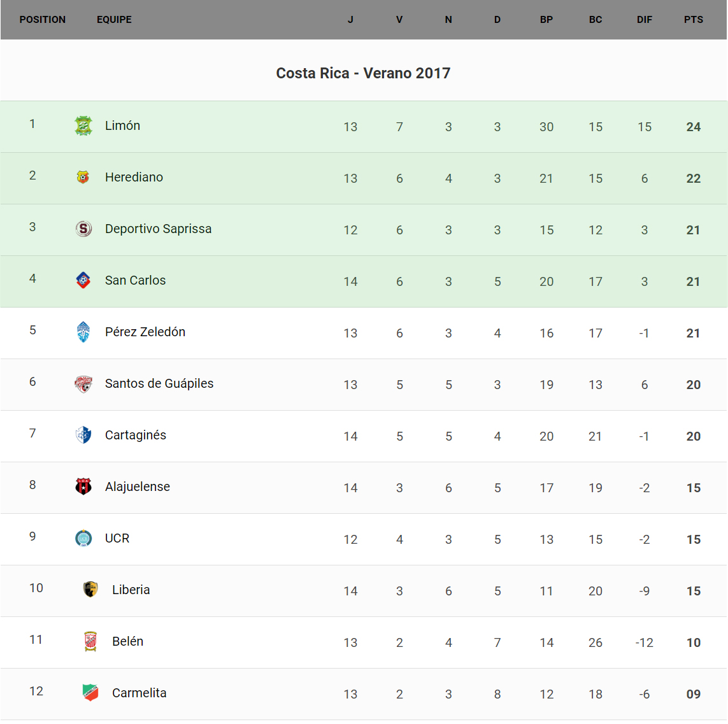The image size is (728, 724).
Task: Click the EQUIPE column header
Action: (114, 20)
